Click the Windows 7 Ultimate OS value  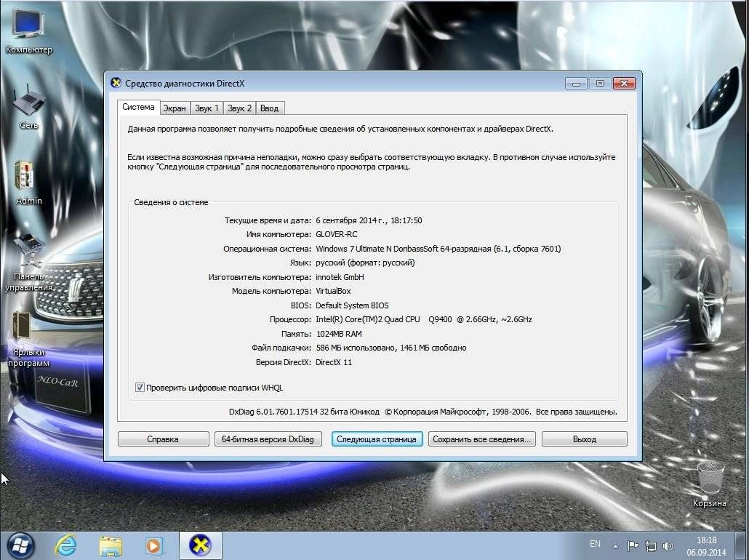coord(438,249)
